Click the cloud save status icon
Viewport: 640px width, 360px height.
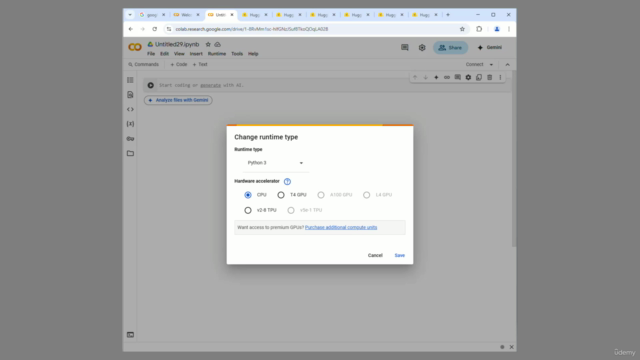click(218, 44)
